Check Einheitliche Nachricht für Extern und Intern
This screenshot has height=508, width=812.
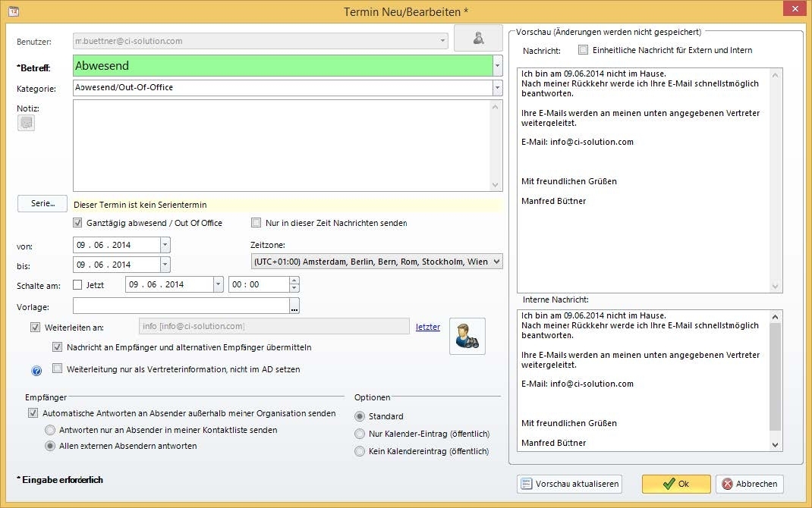point(583,50)
